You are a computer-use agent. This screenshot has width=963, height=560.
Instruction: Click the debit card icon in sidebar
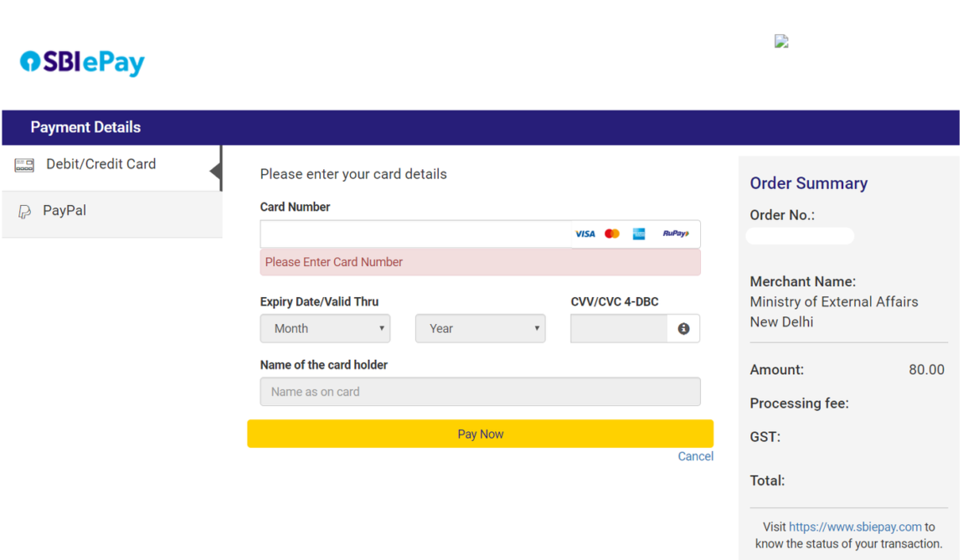tap(24, 165)
